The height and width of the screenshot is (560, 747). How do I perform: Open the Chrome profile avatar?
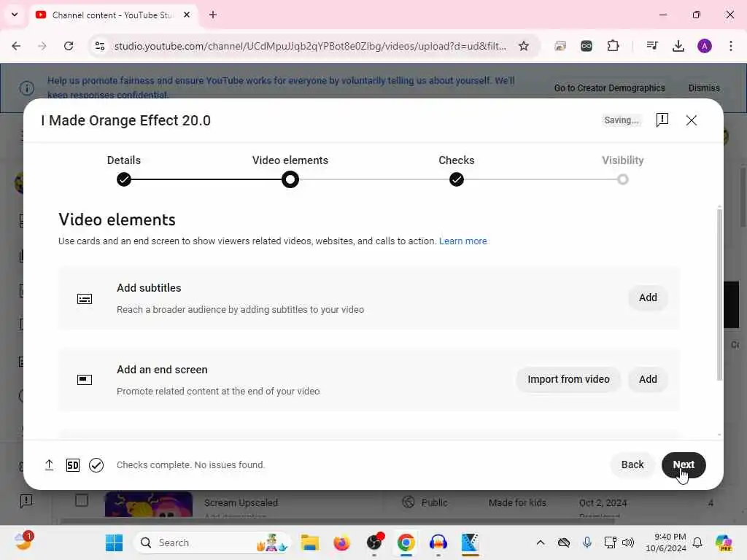tap(705, 46)
